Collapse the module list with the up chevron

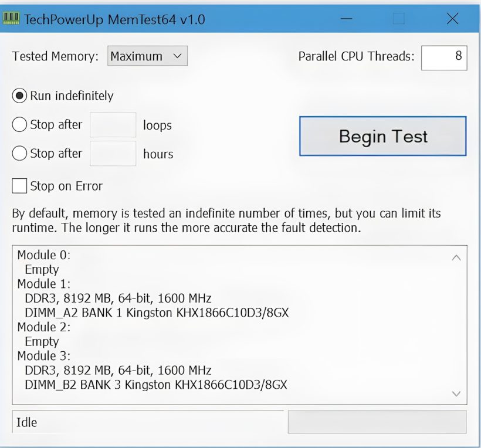coord(457,257)
